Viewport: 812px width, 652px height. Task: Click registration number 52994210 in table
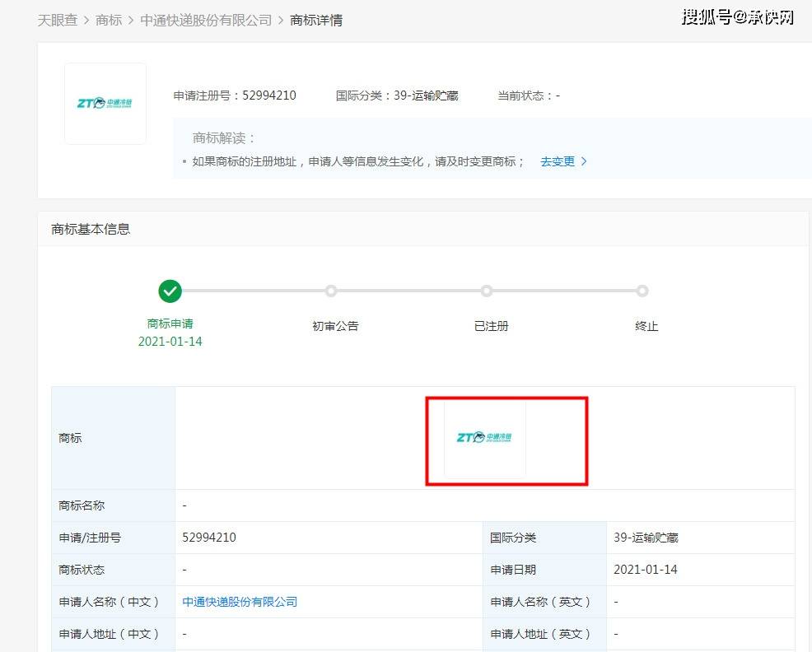click(x=209, y=538)
